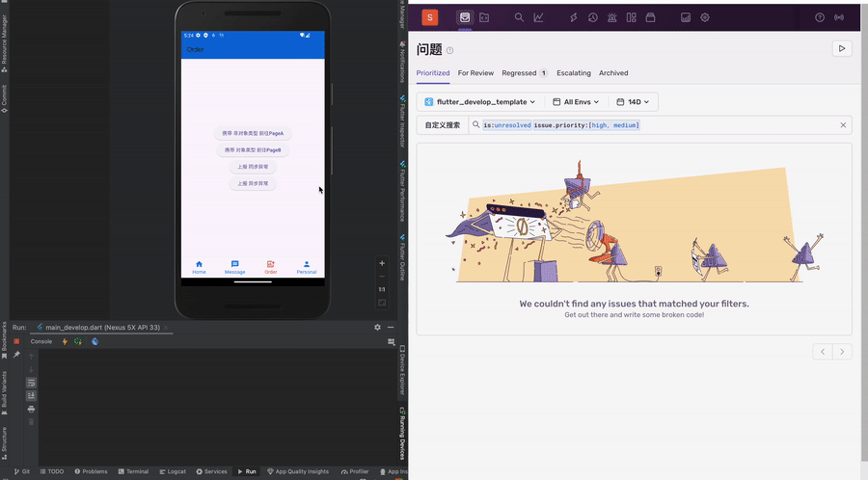Open Git tool window tab
Image resolution: width=868 pixels, height=480 pixels.
pos(22,471)
